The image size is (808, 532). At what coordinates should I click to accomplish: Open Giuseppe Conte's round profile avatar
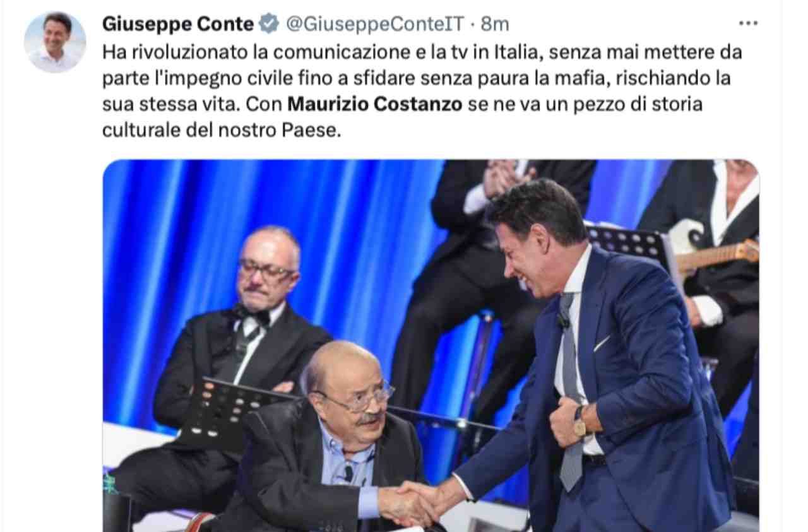click(55, 42)
